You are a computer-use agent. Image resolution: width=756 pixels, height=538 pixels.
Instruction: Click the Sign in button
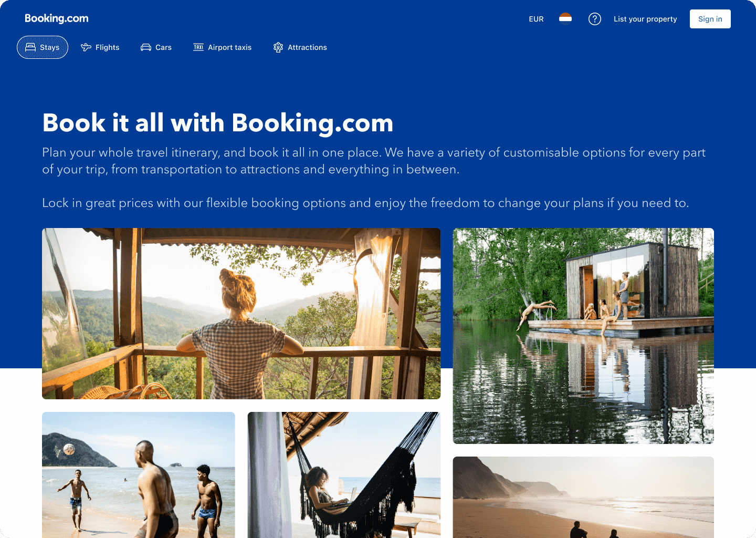[x=710, y=19]
